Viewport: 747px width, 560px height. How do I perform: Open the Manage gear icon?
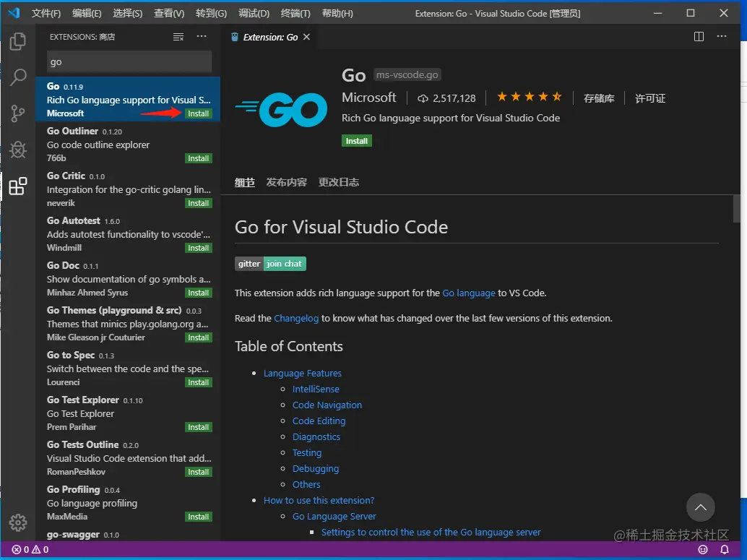click(18, 522)
